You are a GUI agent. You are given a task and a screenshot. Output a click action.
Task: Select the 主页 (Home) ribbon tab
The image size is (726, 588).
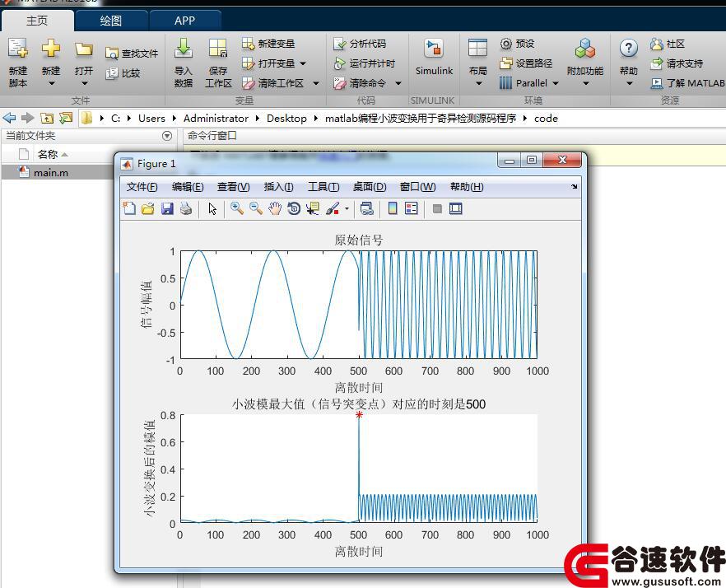(37, 21)
